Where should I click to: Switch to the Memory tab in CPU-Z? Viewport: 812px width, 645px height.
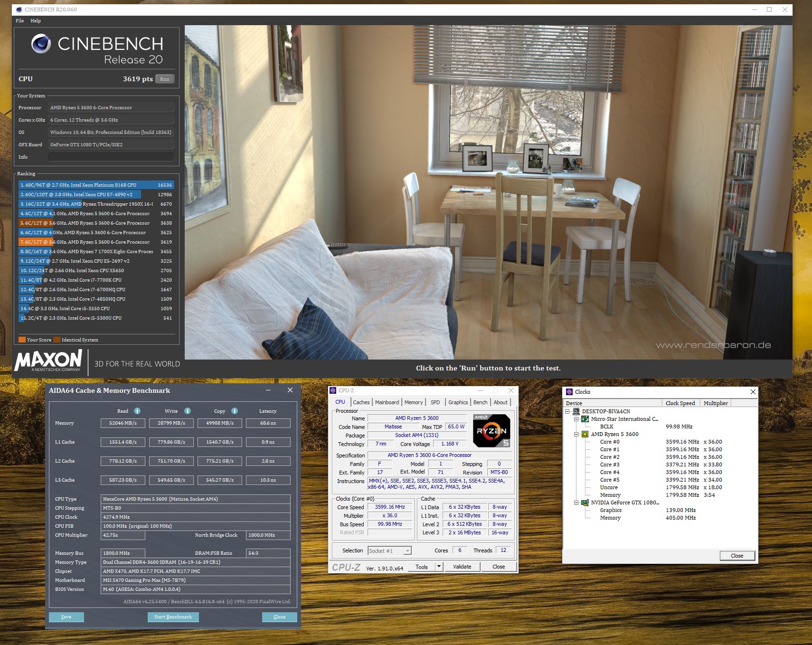point(414,402)
